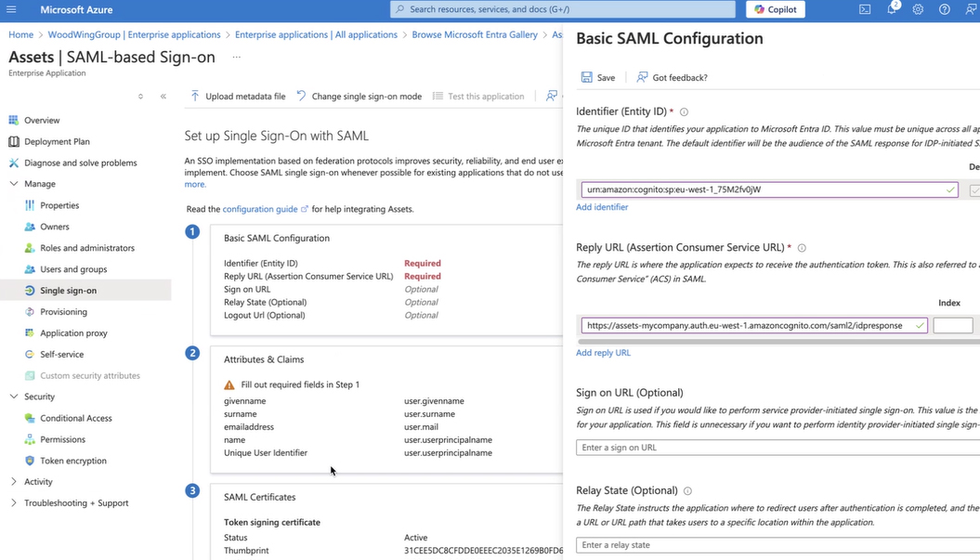This screenshot has height=560, width=980.
Task: Click the Thumbprint value in SAML Certificates
Action: pos(483,551)
